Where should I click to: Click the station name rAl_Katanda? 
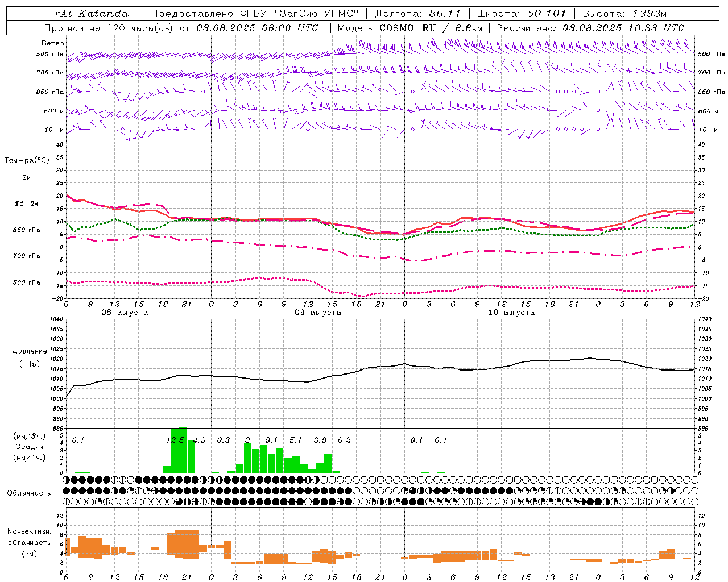pos(92,14)
